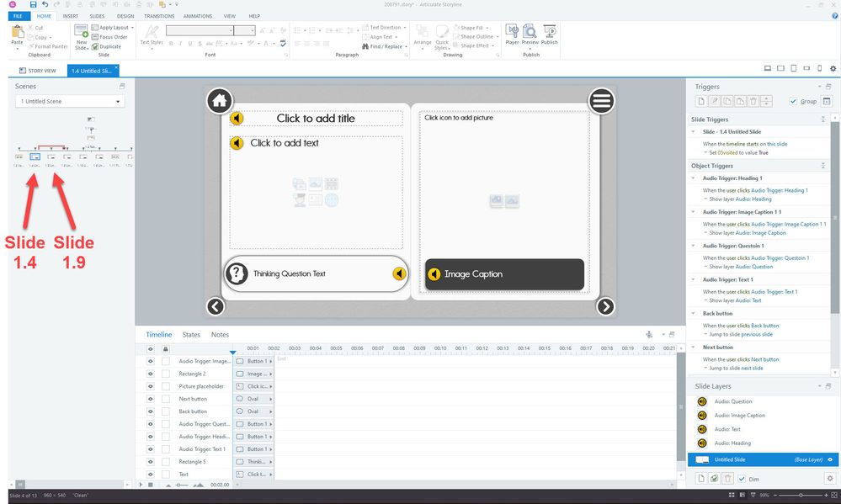Open the 1 Untitled Scene dropdown
This screenshot has width=841, height=504.
[x=70, y=102]
